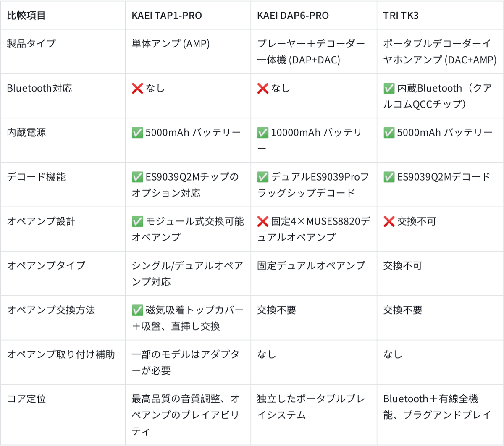The image size is (504, 446).
Task: Click the green check beside 磁気吸着トップカバー
Action: point(137,310)
